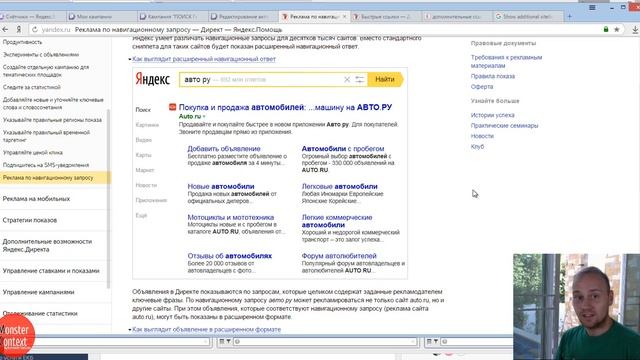The height and width of the screenshot is (360, 640).
Task: Open 'Продуктивность' in the sidebar
Action: tap(22, 42)
